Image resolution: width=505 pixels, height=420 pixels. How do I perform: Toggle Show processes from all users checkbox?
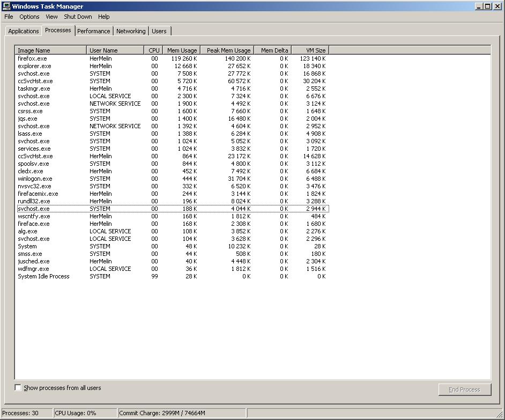pos(18,387)
